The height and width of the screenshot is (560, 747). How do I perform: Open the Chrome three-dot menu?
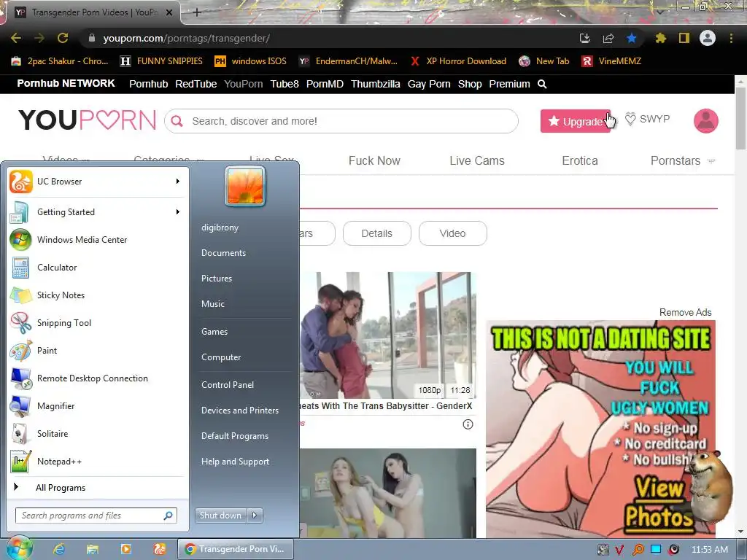[731, 38]
